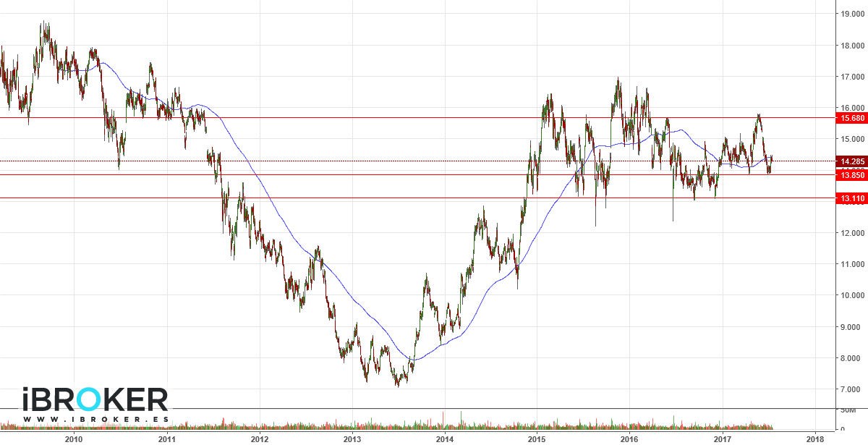The height and width of the screenshot is (445, 868).
Task: Select the dotted red line at 14.285
Action: click(x=434, y=161)
